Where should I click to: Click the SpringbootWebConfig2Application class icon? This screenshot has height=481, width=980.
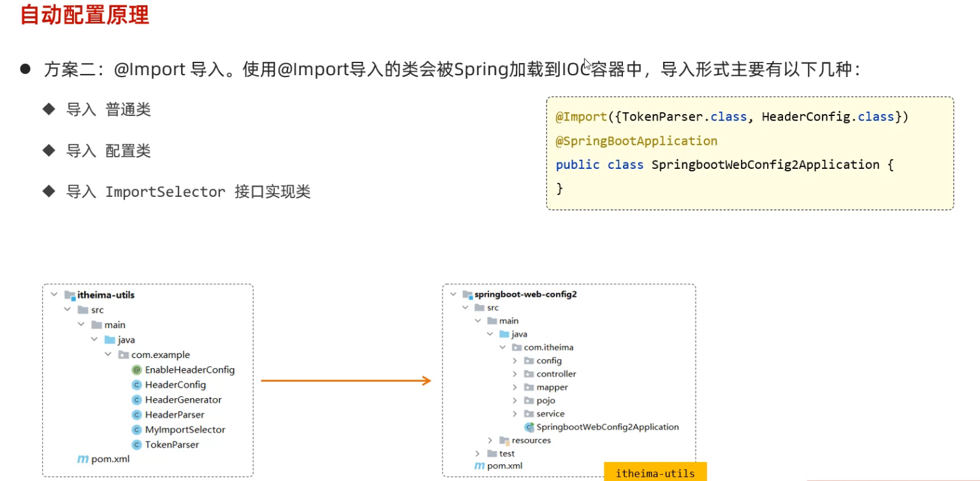point(529,427)
